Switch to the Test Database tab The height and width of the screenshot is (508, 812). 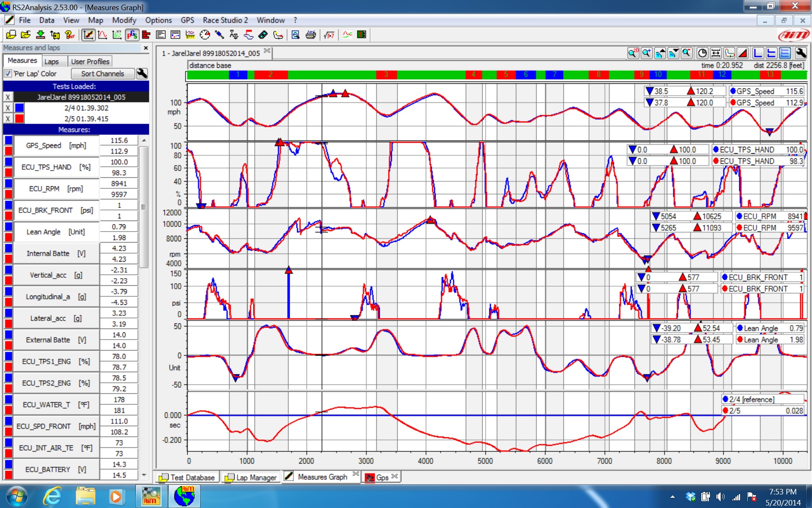pos(187,478)
